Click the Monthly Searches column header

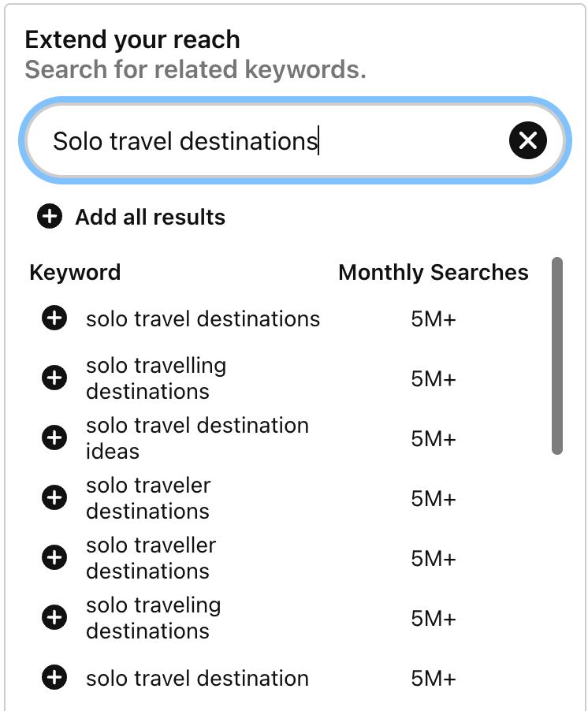pos(434,273)
